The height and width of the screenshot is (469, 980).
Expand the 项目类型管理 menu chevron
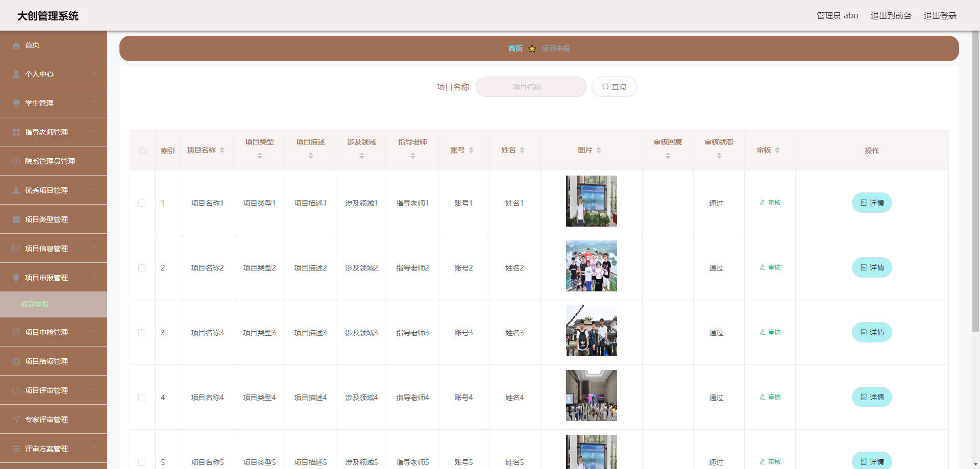(94, 219)
